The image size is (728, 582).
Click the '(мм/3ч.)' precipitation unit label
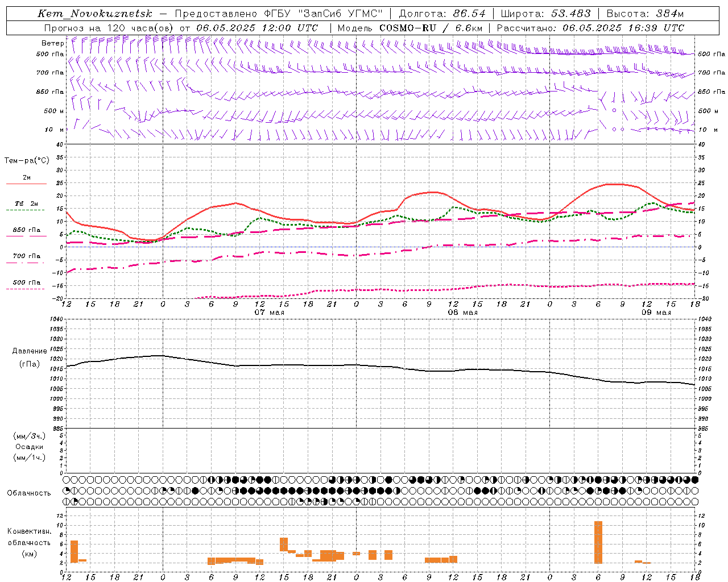(x=30, y=436)
